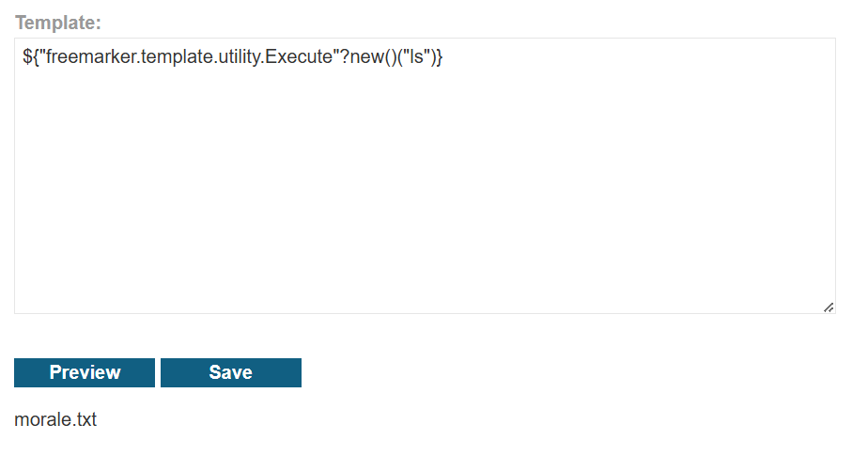Viewport: 868px width, 456px height.
Task: Place cursor on word "freemarker" in template
Action: 91,56
